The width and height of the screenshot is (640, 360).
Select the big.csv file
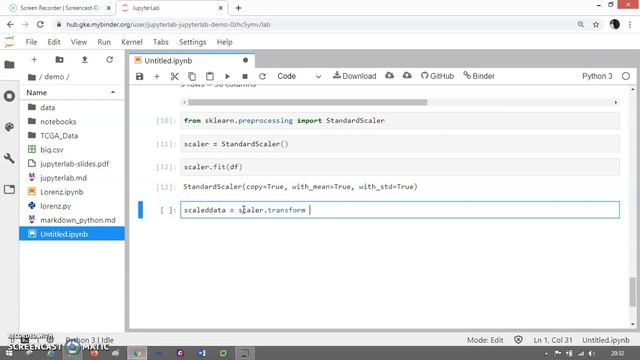71,149
